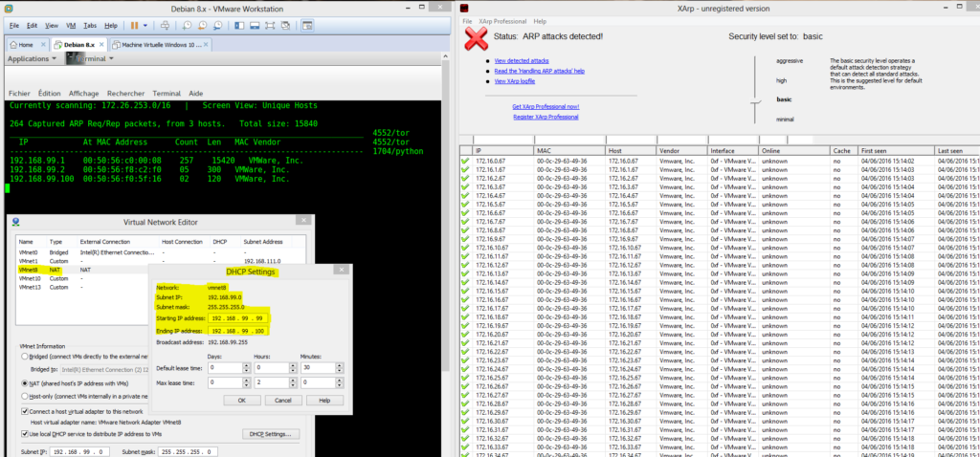The height and width of the screenshot is (457, 980).
Task: Select the Host-only radio button
Action: point(24,396)
